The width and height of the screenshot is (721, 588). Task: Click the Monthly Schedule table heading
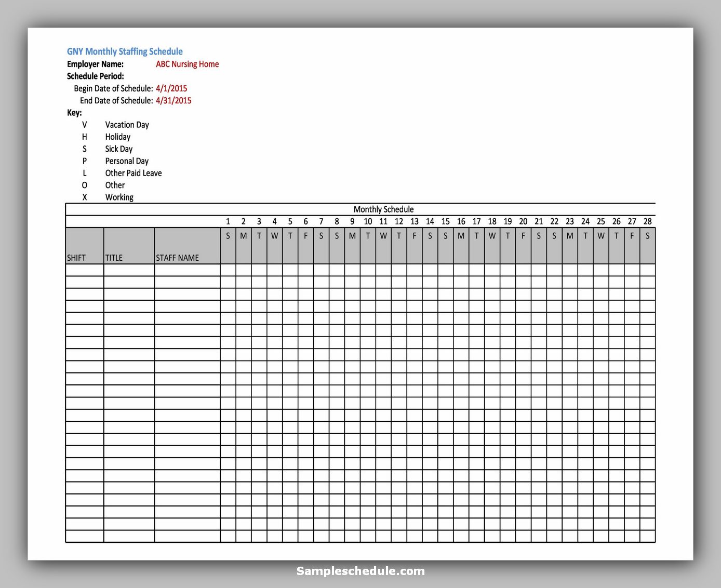click(x=384, y=209)
